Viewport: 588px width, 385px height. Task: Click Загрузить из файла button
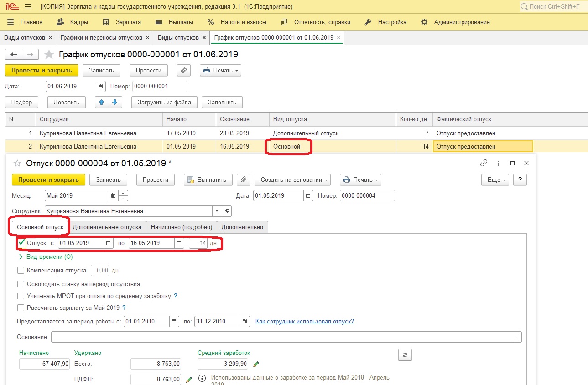coord(164,102)
